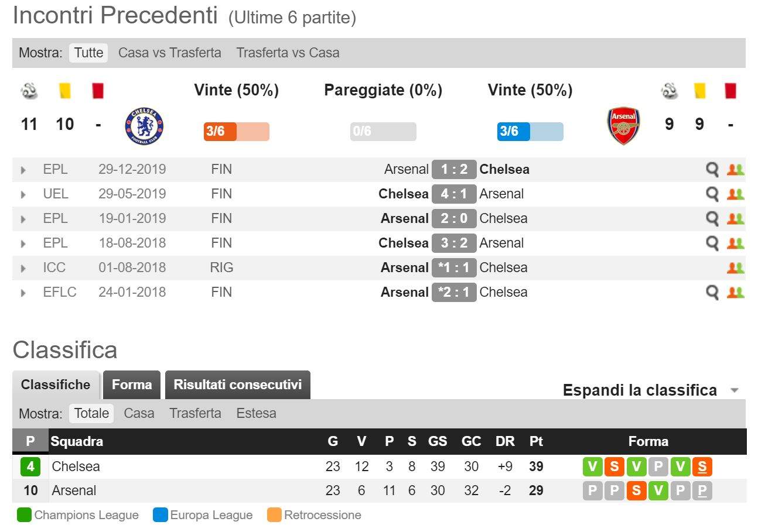Select 'Estesa' view in the Classifica filter

coord(256,413)
